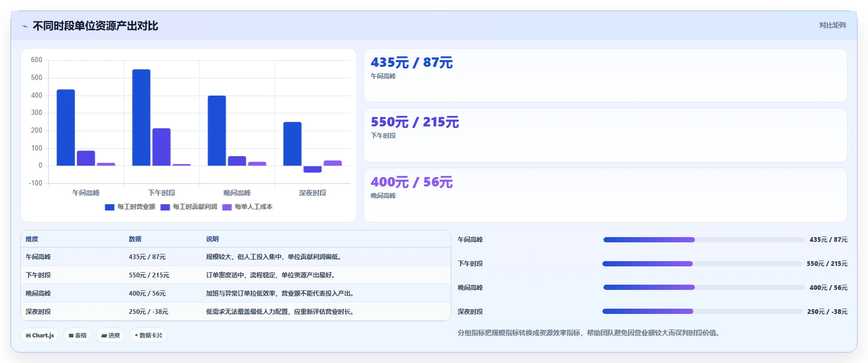Click the note starting 订单密度适中，流程稳定
This screenshot has height=363, width=868.
click(x=271, y=275)
